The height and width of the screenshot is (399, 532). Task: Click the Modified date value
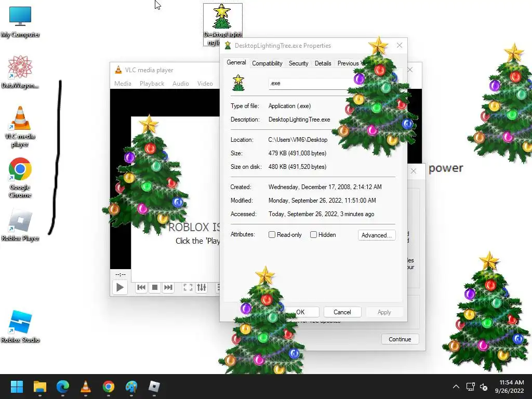[322, 201]
